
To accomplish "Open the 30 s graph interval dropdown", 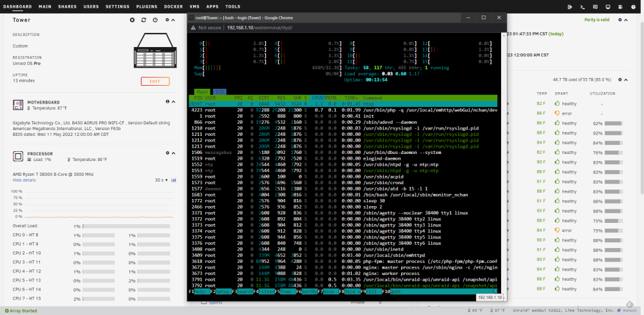I will click(161, 180).
